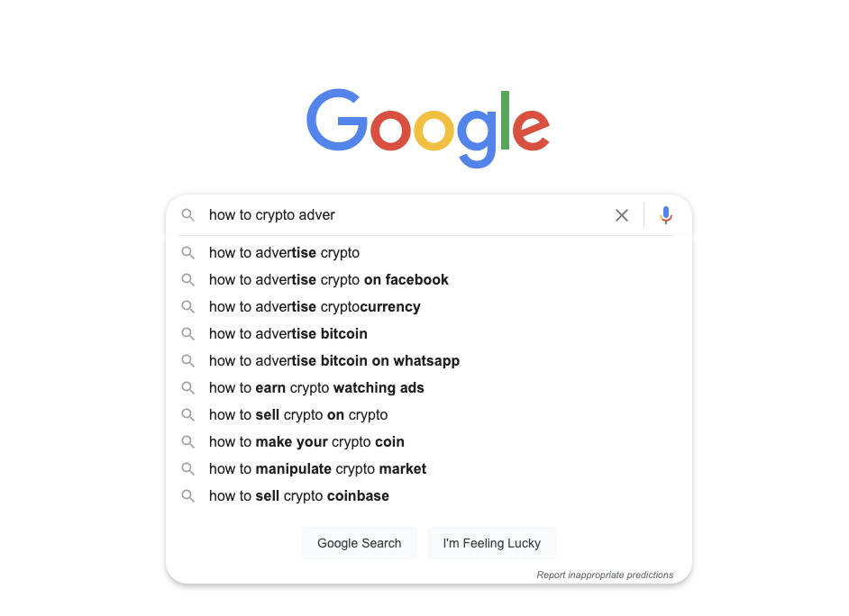Viewport: 849px width, 616px height.
Task: Select the first suggestion 'how to advertise crypto'
Action: tap(284, 253)
